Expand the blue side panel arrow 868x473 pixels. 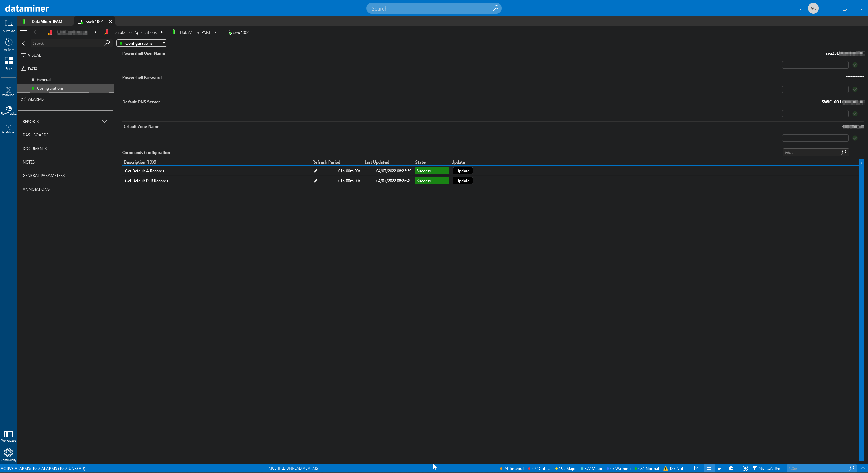click(x=862, y=163)
